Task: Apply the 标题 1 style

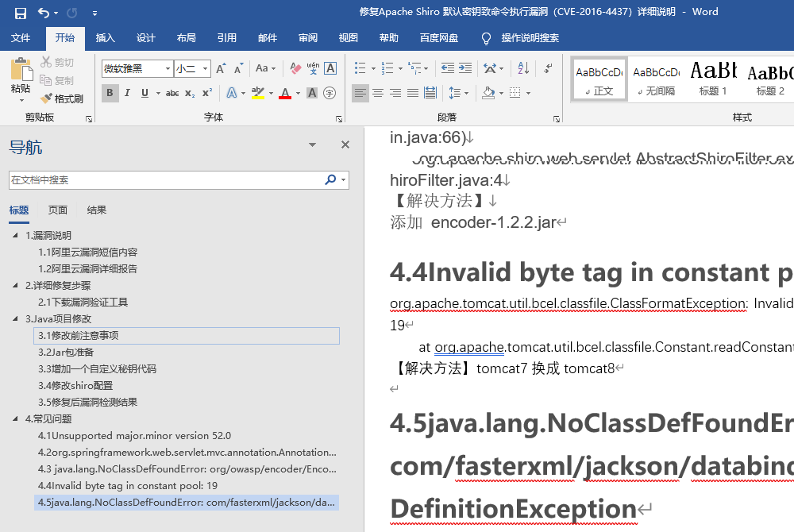Action: click(713, 79)
